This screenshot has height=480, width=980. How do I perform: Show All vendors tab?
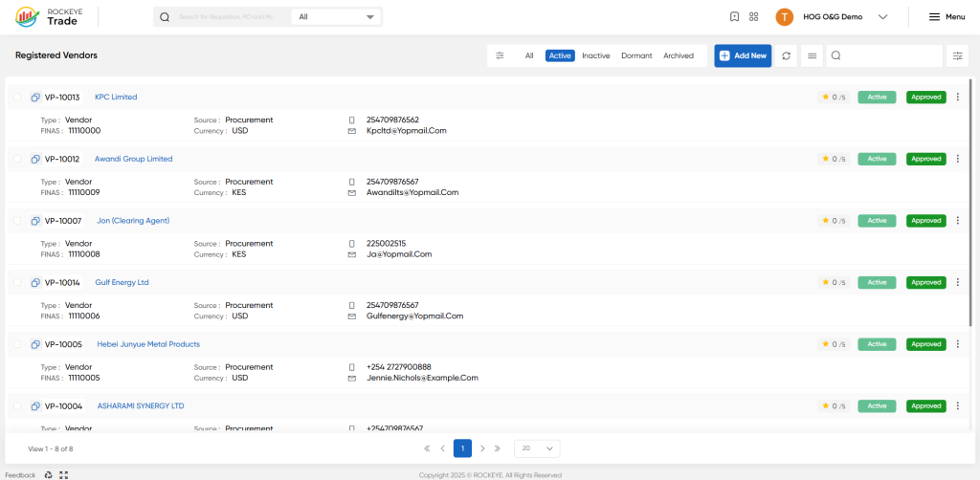pos(529,55)
